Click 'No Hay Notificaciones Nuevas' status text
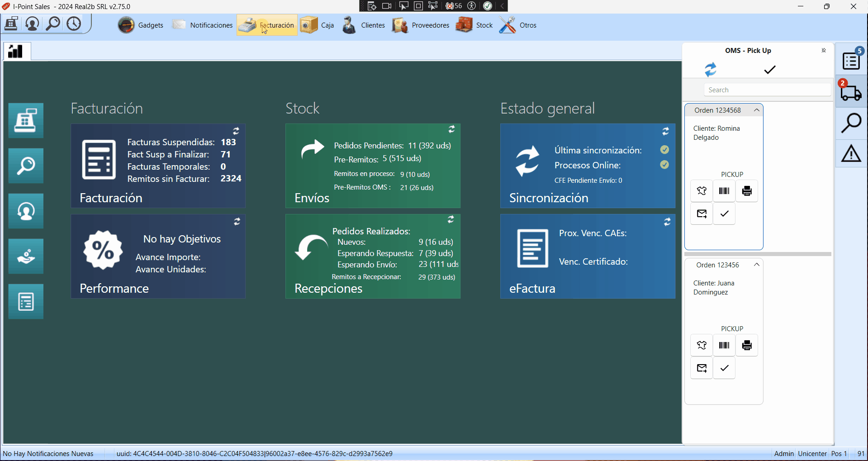 (48, 453)
